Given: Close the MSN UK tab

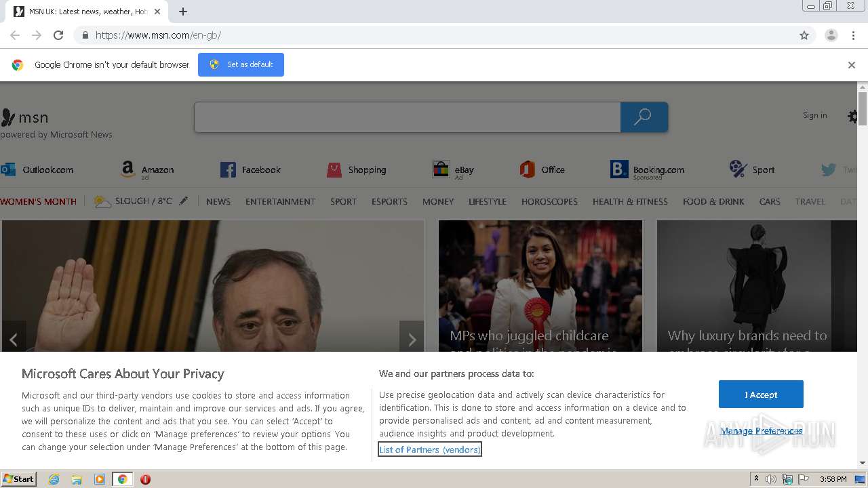Looking at the screenshot, I should click(157, 12).
